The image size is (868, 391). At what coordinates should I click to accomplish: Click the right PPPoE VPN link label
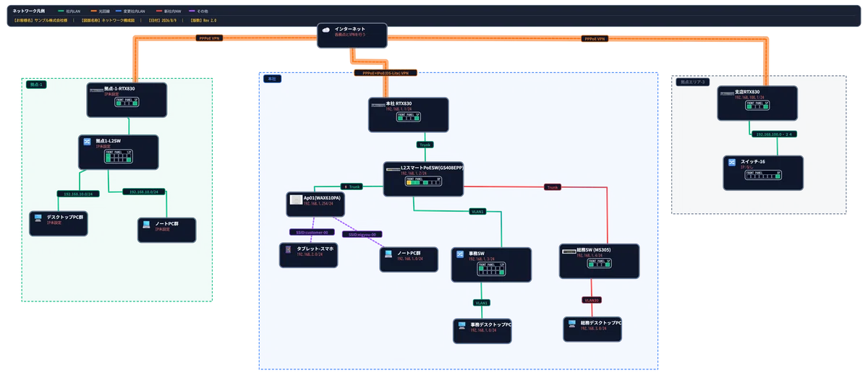tap(595, 38)
